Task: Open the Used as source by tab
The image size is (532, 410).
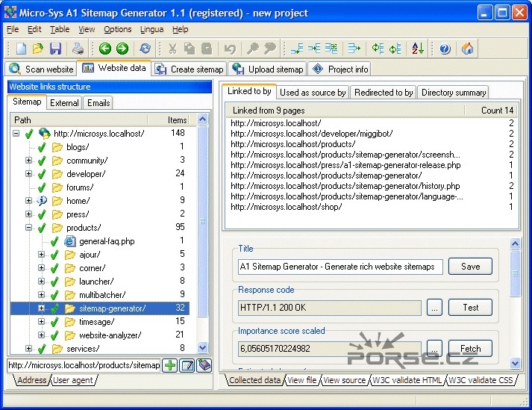Action: (313, 93)
